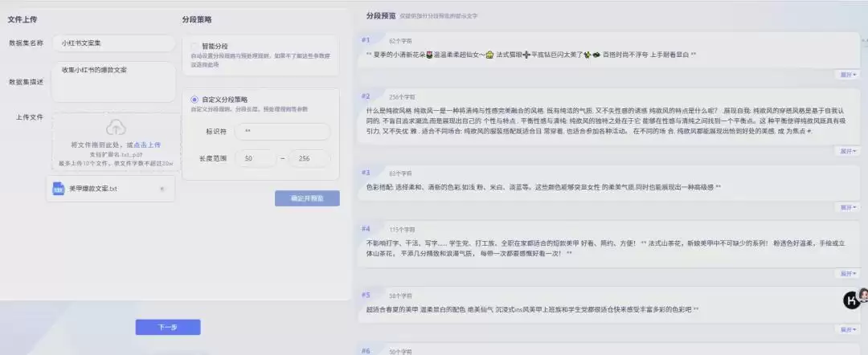Viewport: 868px width, 355px height.
Task: Click the 长度范围 label
Action: [213, 159]
